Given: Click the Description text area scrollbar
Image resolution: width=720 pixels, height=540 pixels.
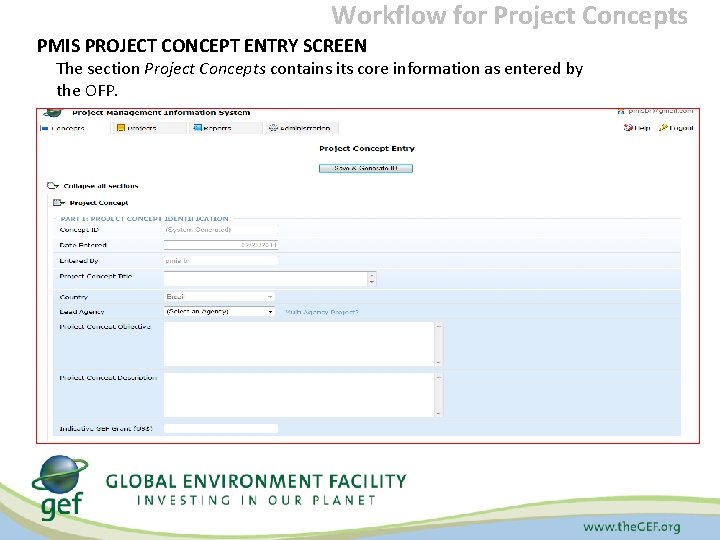Looking at the screenshot, I should (439, 395).
